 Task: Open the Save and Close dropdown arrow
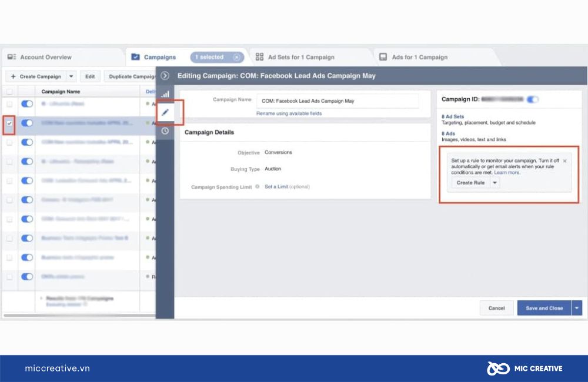tap(577, 308)
